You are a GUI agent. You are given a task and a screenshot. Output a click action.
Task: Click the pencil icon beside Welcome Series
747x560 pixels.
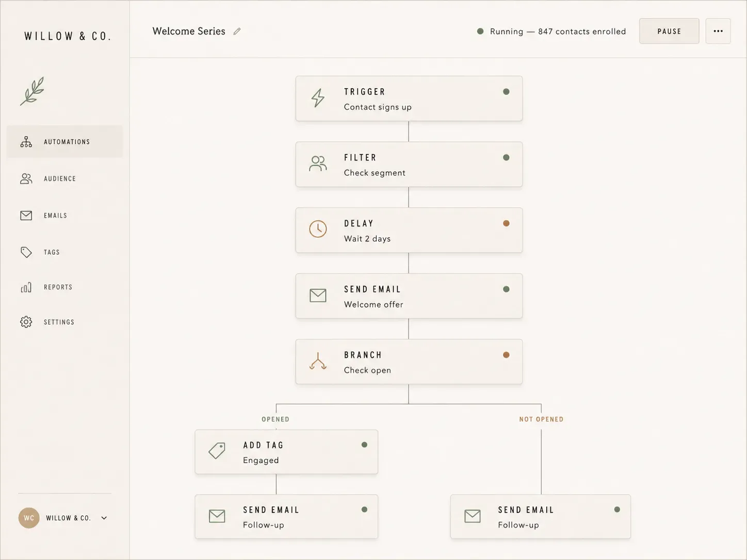(237, 31)
